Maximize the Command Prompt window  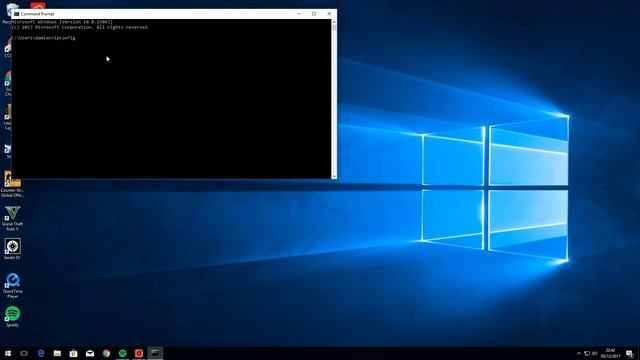pos(314,14)
